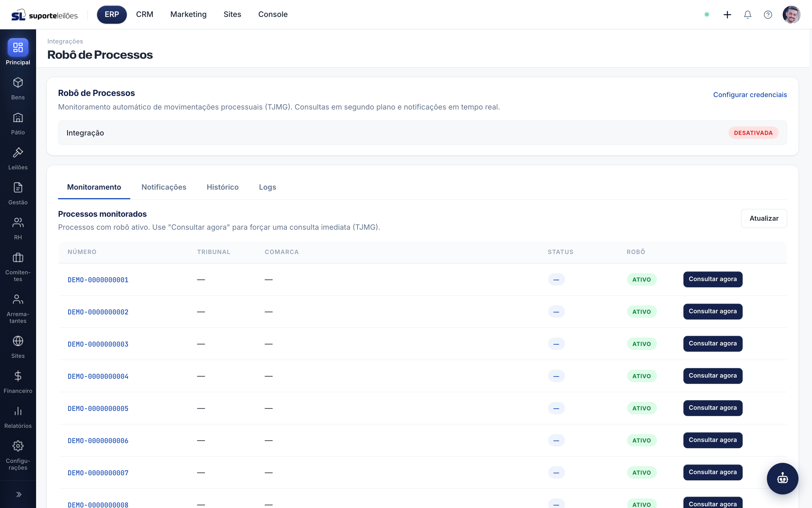
Task: Click the NÚMERO column header
Action: click(x=82, y=252)
